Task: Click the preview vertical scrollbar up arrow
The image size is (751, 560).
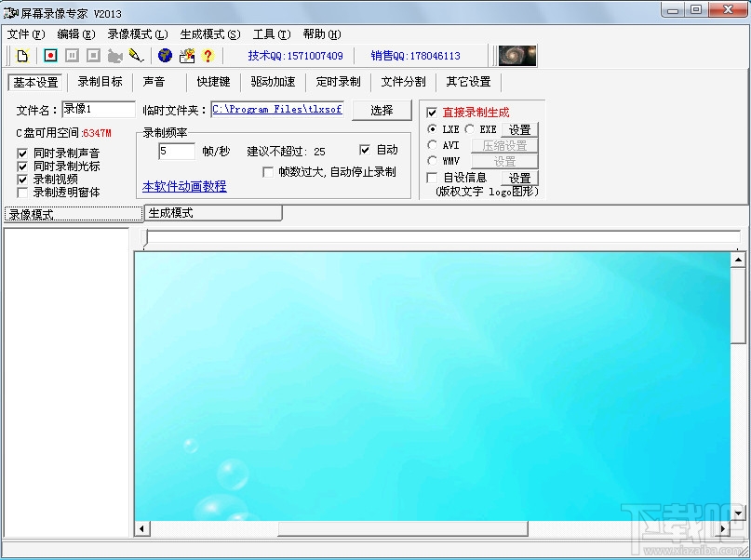Action: 738,260
